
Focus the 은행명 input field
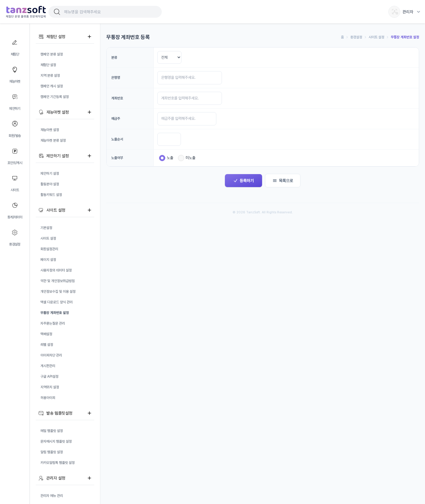(189, 78)
